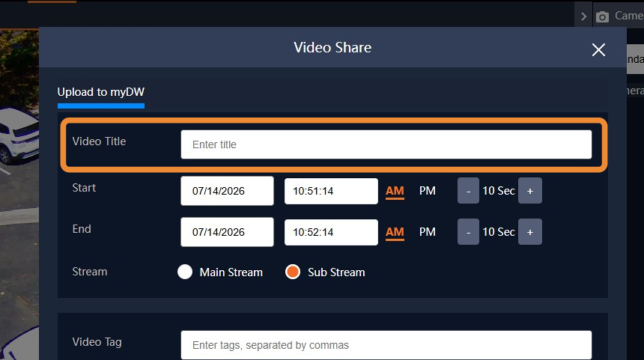Image resolution: width=644 pixels, height=360 pixels.
Task: Click the Video Tag input field
Action: coord(386,345)
